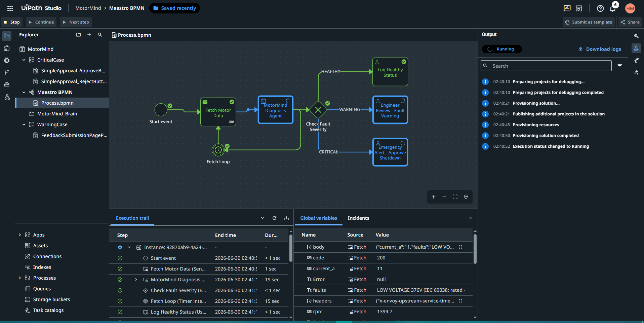Download logs from Output panel
The image size is (644, 323).
point(600,49)
